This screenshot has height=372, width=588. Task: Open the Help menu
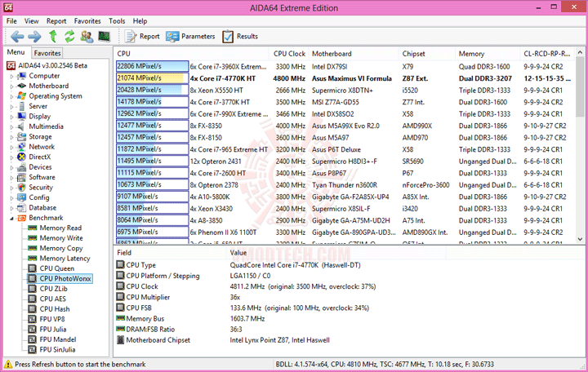coord(140,21)
